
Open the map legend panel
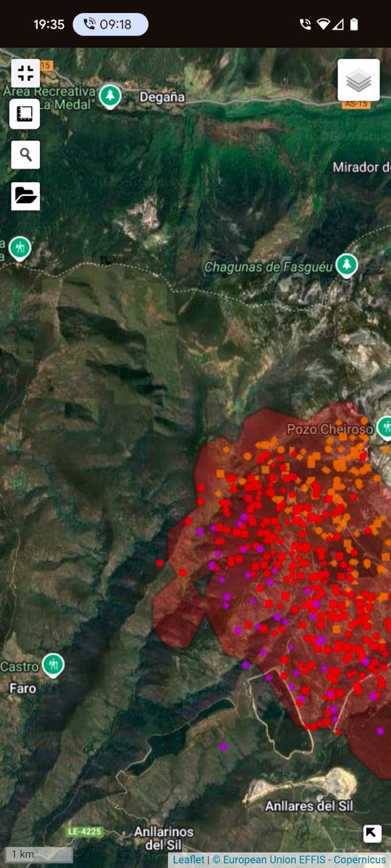click(x=25, y=114)
